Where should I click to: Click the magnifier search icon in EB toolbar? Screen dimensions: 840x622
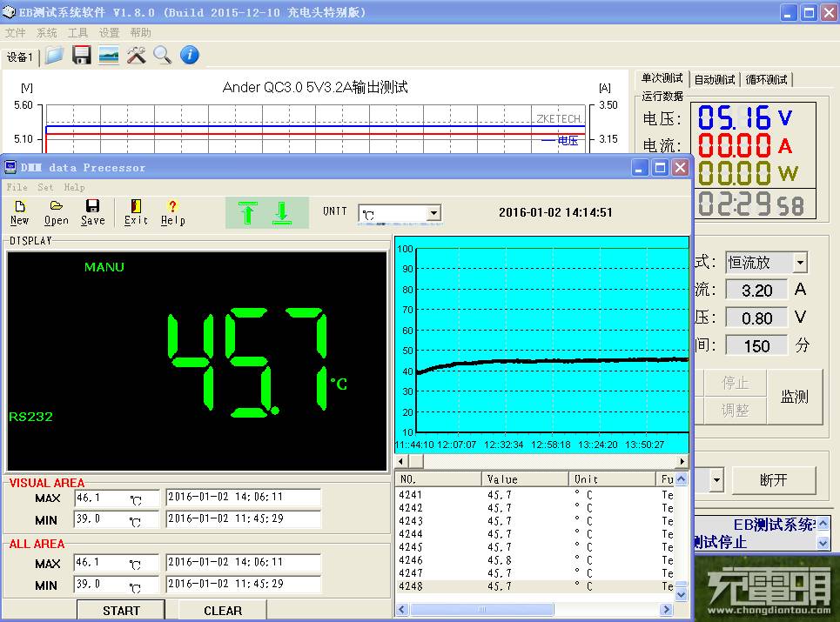pos(162,55)
